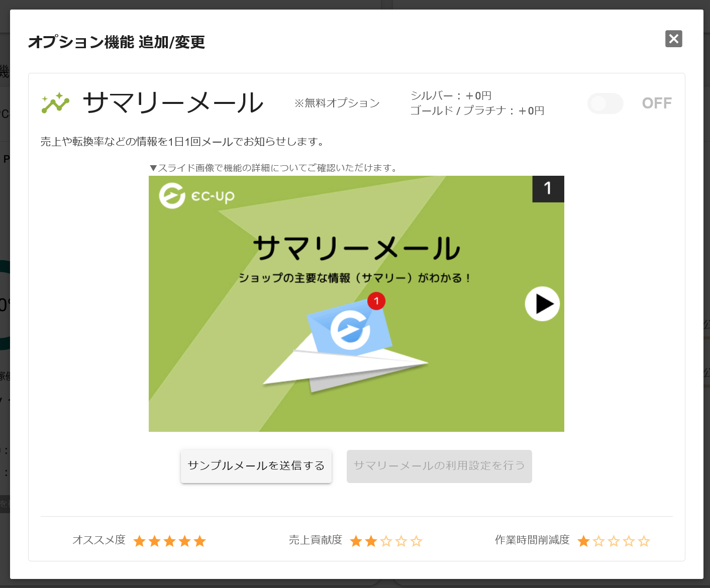Close the オプション機能 追加/変更 dialog
The image size is (710, 588).
(673, 39)
